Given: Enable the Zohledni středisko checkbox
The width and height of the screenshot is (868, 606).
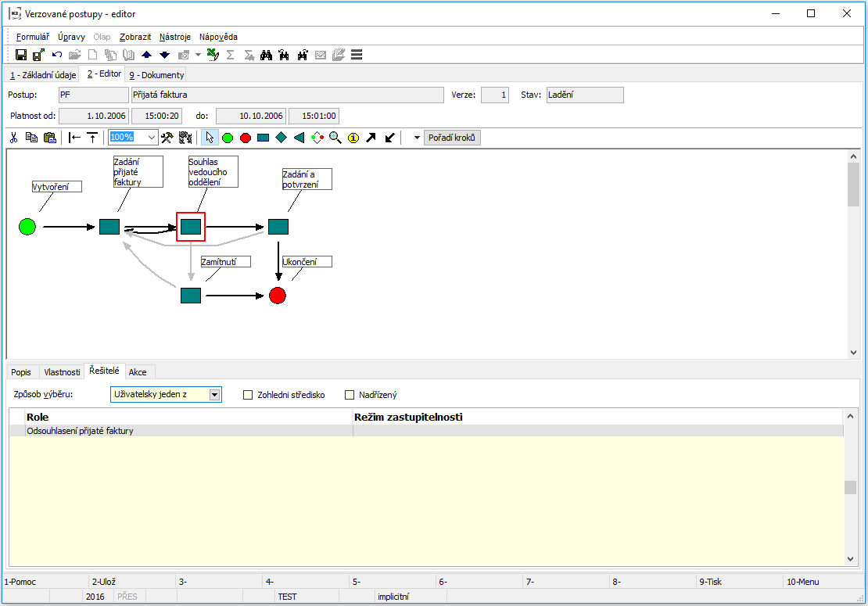Looking at the screenshot, I should click(249, 395).
